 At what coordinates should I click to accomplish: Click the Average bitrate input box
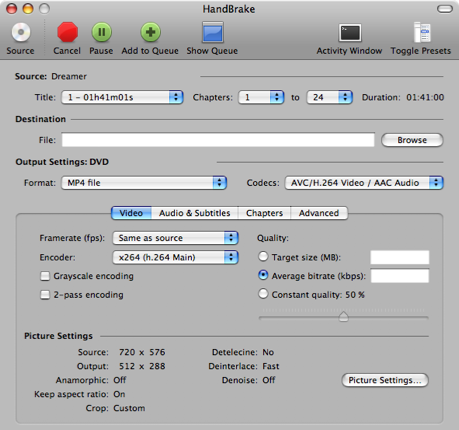(400, 276)
